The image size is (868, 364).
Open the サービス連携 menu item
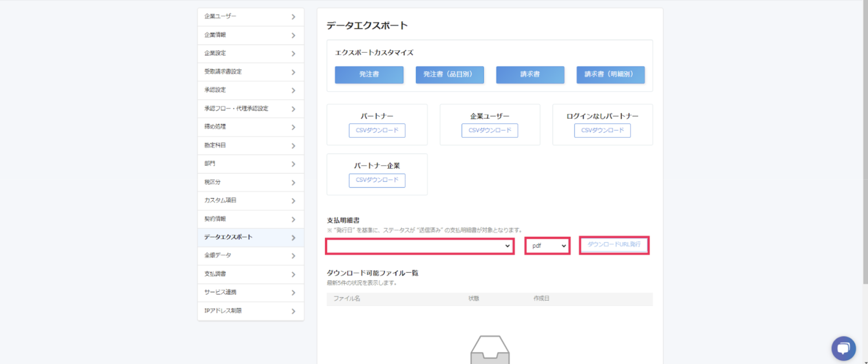[x=250, y=292]
